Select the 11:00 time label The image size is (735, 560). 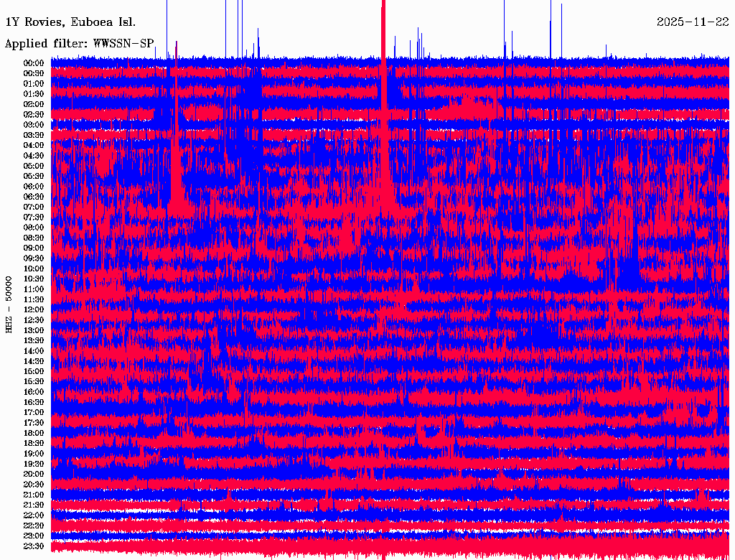coord(34,289)
